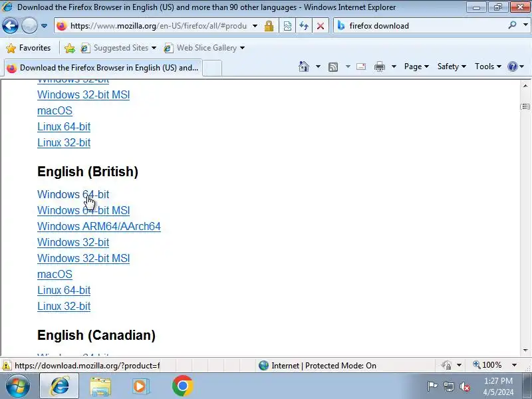Download English (British) Windows 64-bit
Image resolution: width=532 pixels, height=399 pixels.
(73, 194)
